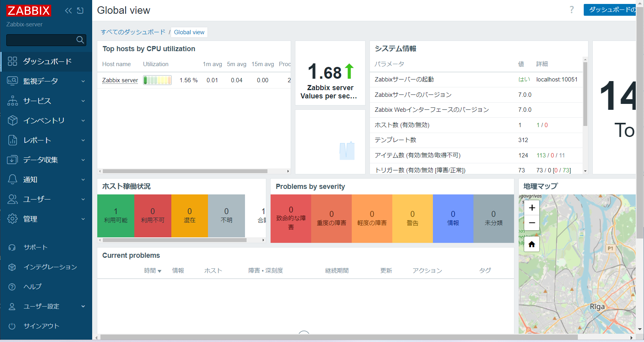Screen dimensions: 644x342
Task: Click the search magnifier icon
Action: [x=80, y=40]
